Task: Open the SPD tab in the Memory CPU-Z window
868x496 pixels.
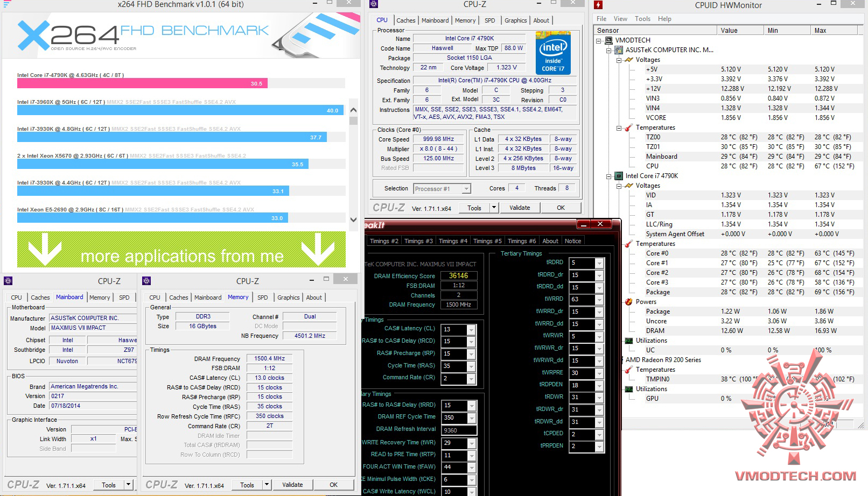Action: (262, 297)
